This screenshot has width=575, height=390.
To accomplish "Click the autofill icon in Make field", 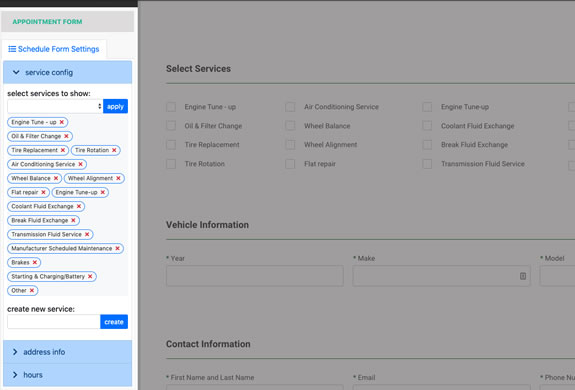I will pos(523,276).
